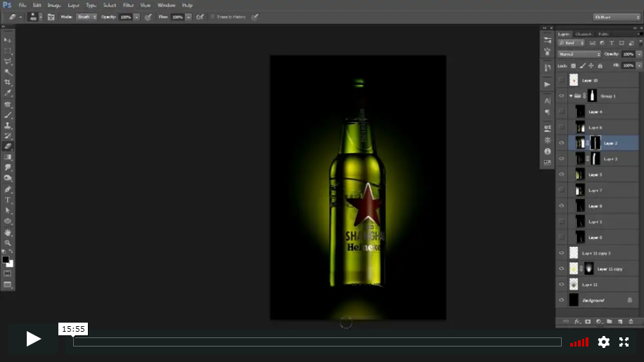The image size is (644, 362).
Task: Open the Kind filter dropdown
Action: pyautogui.click(x=572, y=43)
